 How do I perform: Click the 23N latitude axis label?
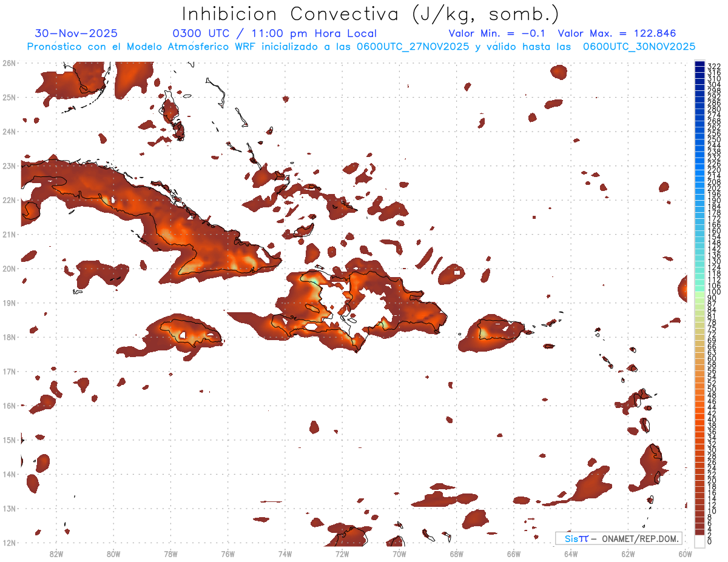coord(9,166)
